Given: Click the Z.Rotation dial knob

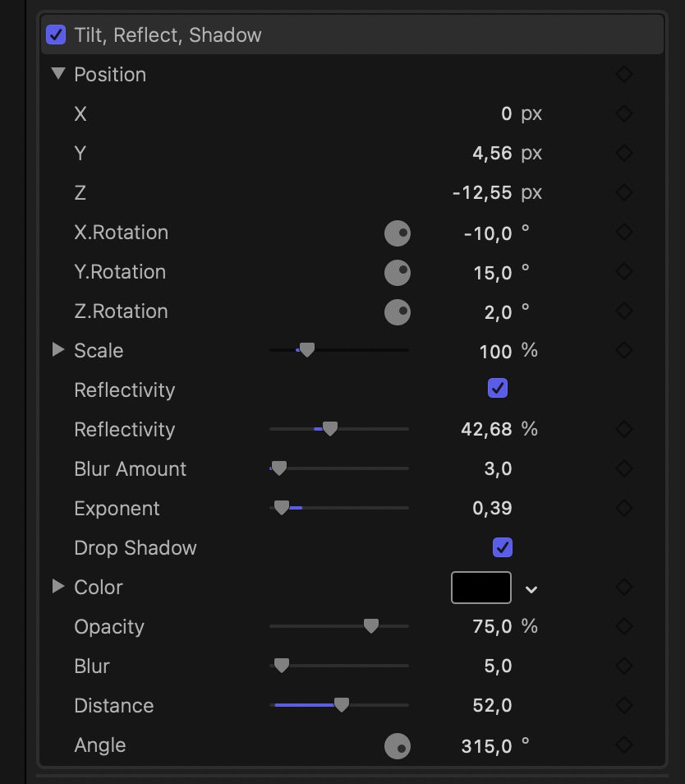Looking at the screenshot, I should click(x=398, y=312).
